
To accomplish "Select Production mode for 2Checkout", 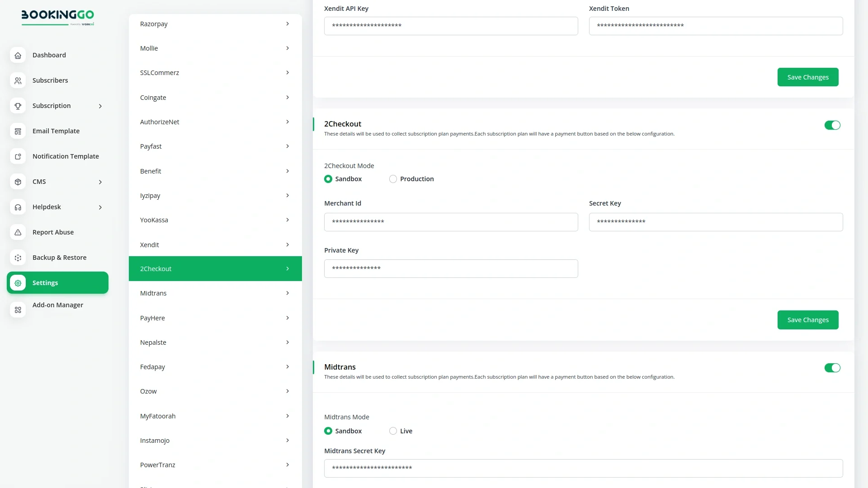I will click(393, 179).
